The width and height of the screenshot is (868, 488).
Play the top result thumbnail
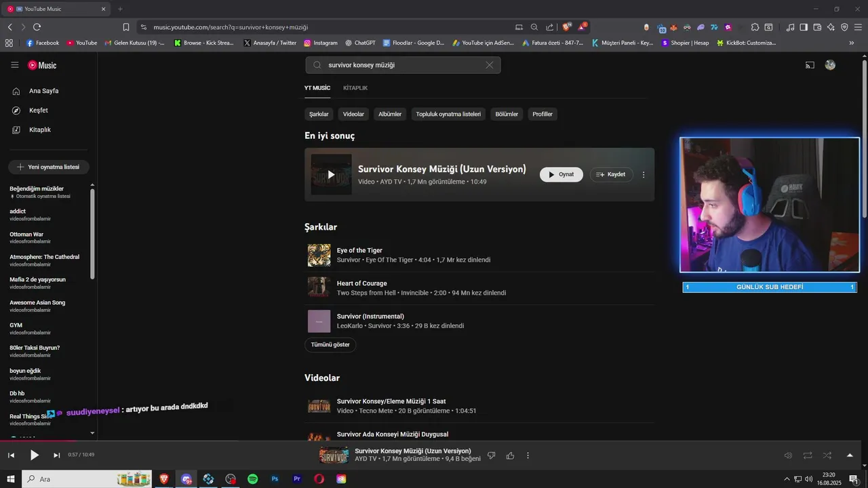coord(331,175)
